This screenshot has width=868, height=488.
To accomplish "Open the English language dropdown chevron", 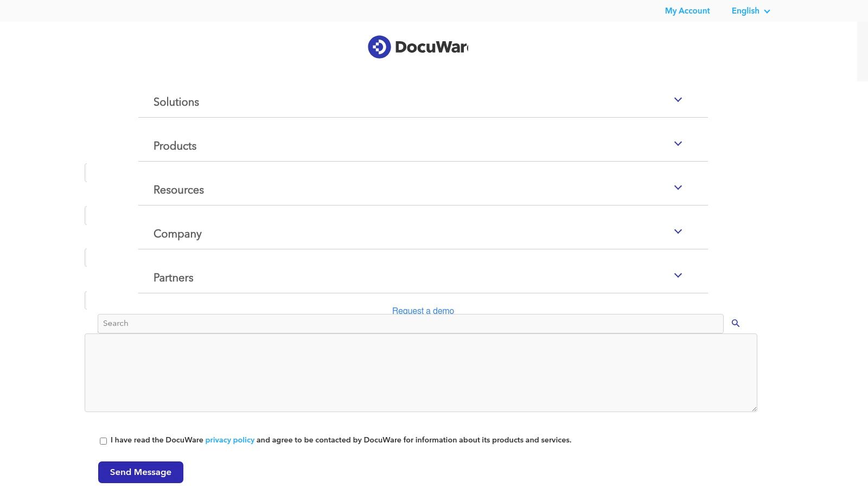I will 767,11.
